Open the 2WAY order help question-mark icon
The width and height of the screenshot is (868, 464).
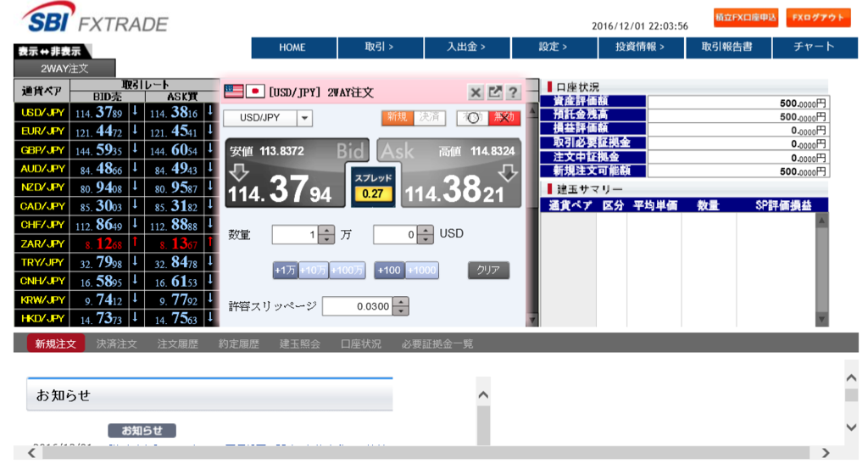[x=513, y=92]
